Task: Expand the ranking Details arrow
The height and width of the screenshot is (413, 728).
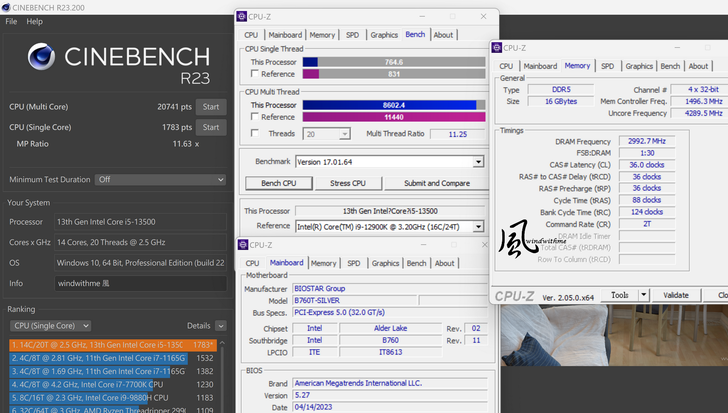Action: point(218,326)
